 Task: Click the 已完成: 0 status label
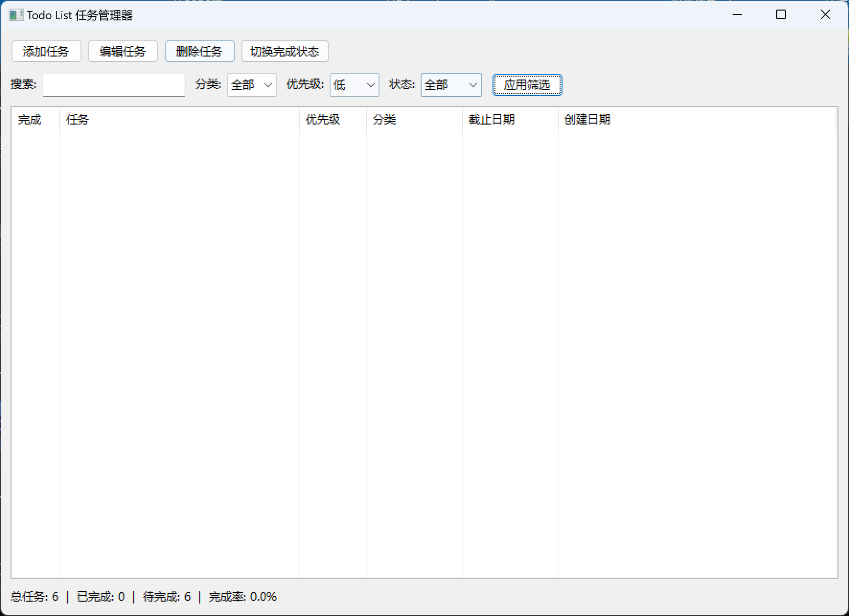pyautogui.click(x=100, y=597)
